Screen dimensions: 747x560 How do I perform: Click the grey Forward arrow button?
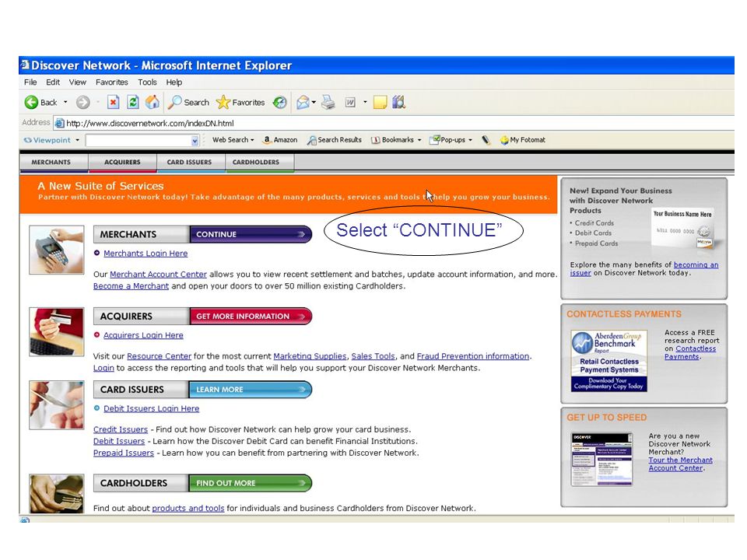pyautogui.click(x=83, y=103)
